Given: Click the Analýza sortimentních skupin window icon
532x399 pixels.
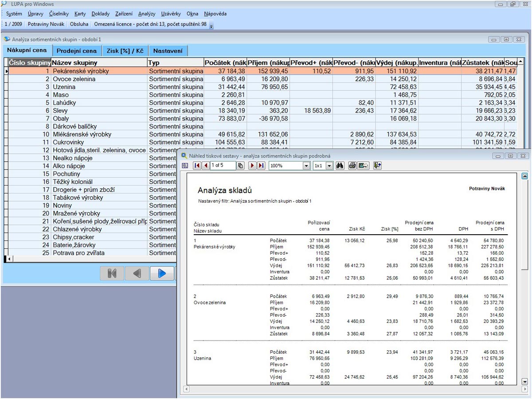Looking at the screenshot, I should click(x=7, y=39).
